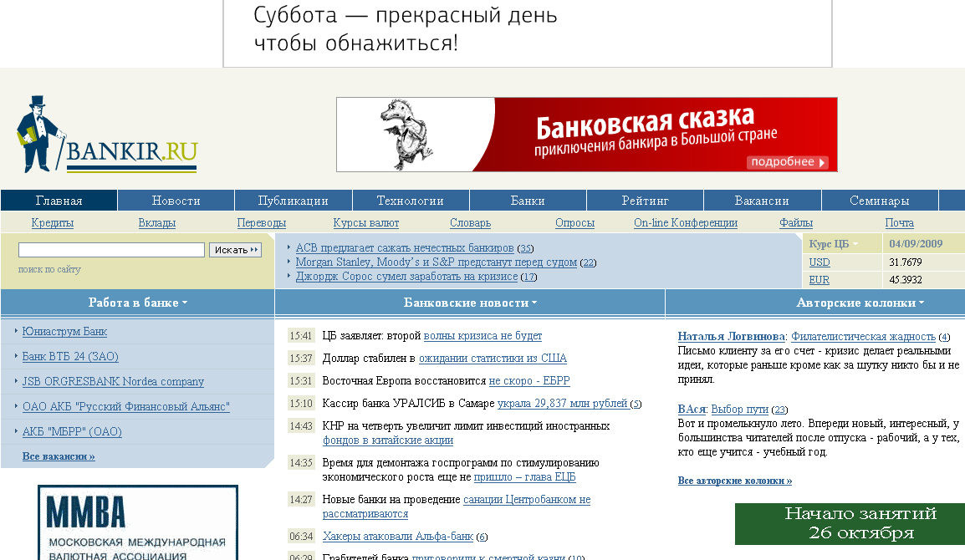Open the Главная tab
The height and width of the screenshot is (560, 965).
pos(59,201)
